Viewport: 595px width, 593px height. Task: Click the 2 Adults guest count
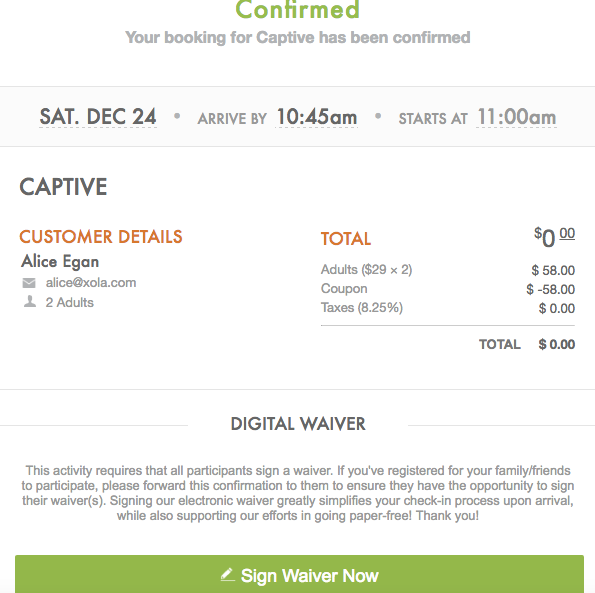coord(69,302)
